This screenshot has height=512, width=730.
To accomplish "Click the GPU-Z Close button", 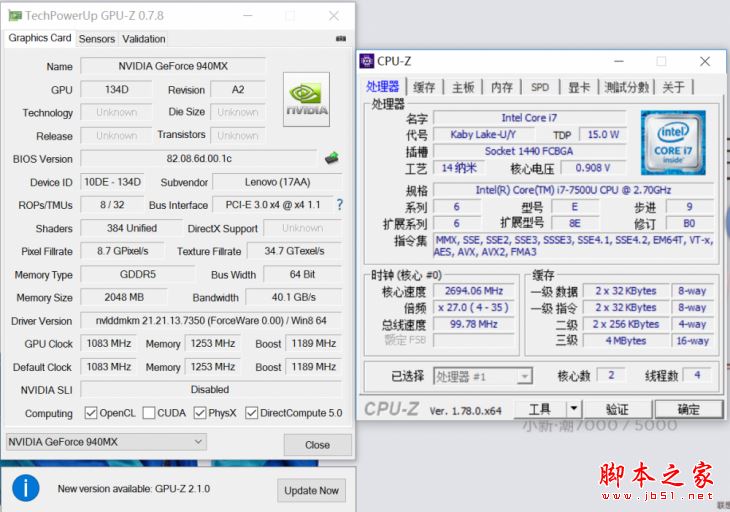I will point(318,445).
